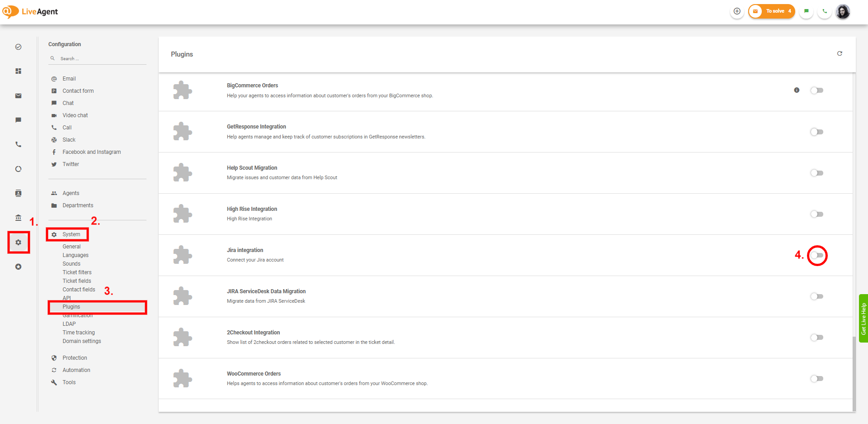868x424 pixels.
Task: Open Video chat configuration
Action: pyautogui.click(x=75, y=115)
